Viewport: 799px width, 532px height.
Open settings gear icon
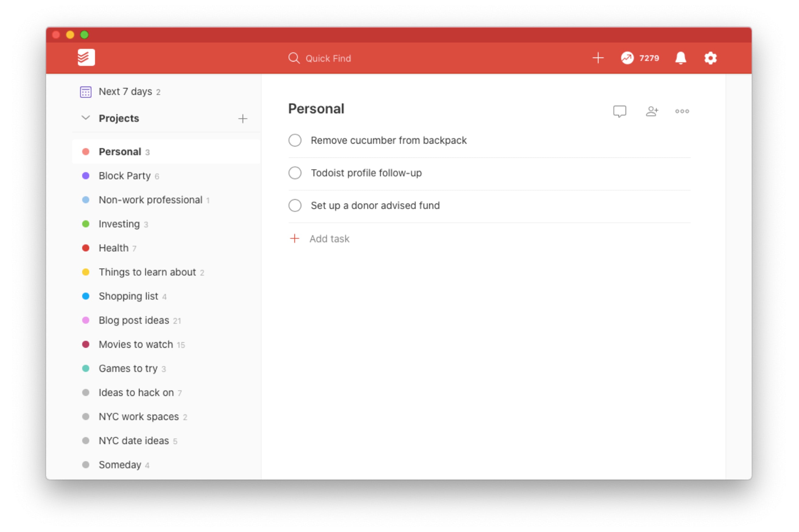click(711, 57)
